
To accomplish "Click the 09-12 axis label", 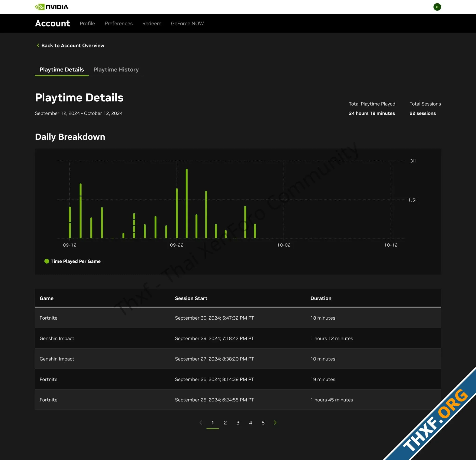I will click(70, 245).
